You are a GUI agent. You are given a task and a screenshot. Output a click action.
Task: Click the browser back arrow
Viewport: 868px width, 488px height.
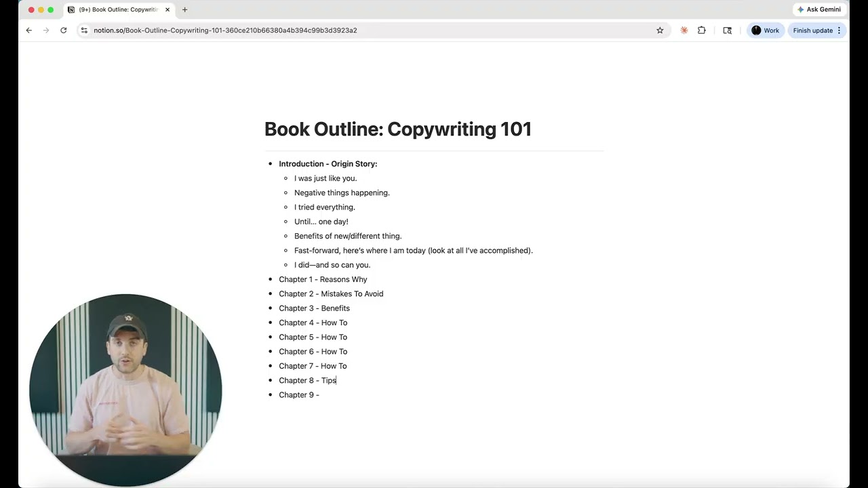pyautogui.click(x=28, y=30)
